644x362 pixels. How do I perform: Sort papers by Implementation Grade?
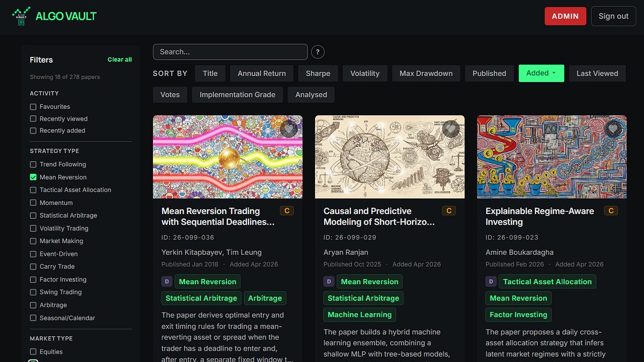point(238,94)
